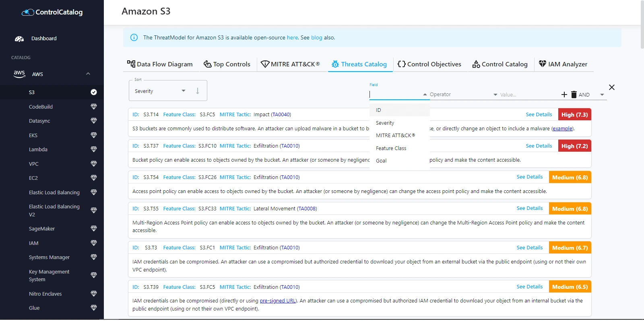644x321 pixels.
Task: See Details for threat S3.T14
Action: coord(539,115)
